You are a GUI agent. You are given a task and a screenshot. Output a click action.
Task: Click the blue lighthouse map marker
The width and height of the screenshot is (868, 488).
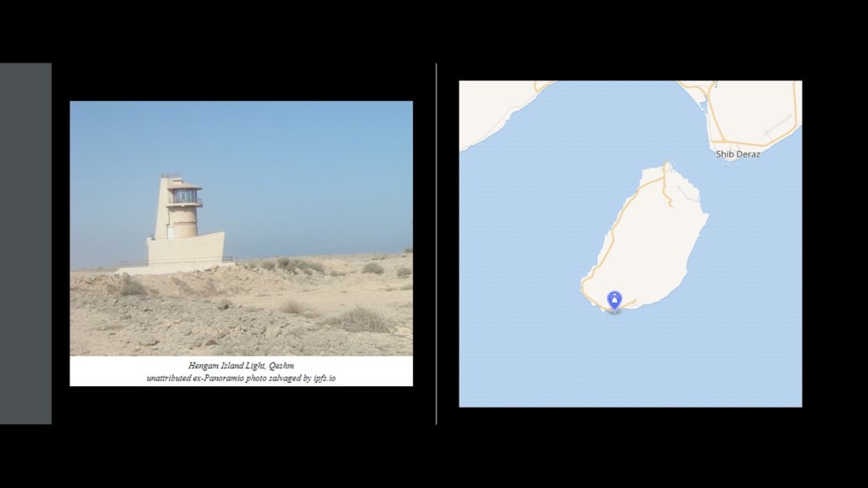pyautogui.click(x=615, y=301)
